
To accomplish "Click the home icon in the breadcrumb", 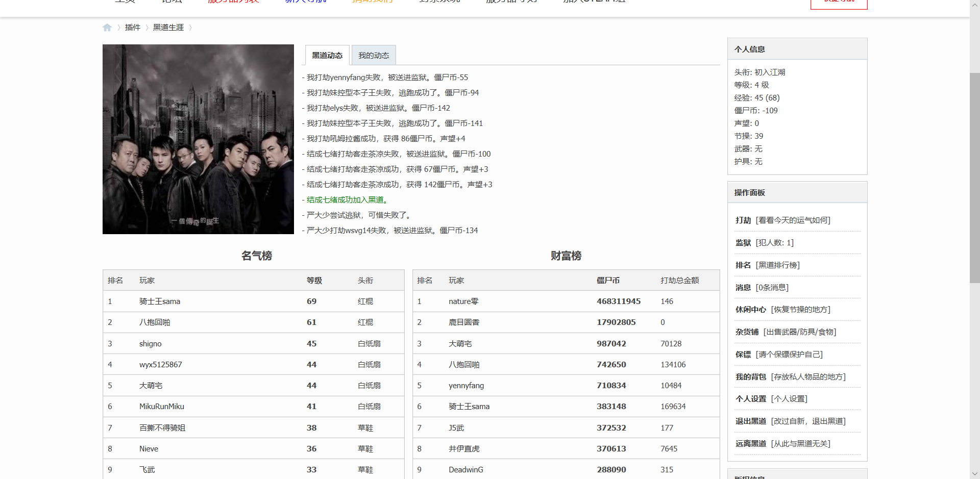I will 107,27.
